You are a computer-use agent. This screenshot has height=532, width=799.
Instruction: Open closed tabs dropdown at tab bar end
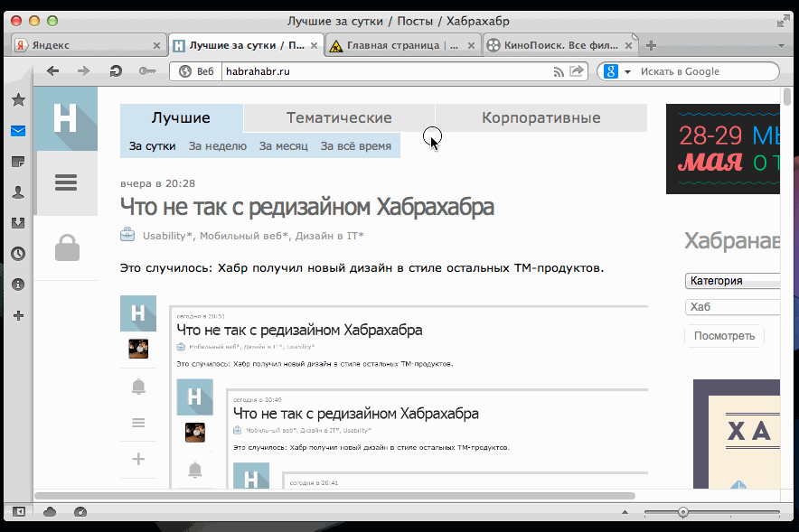click(781, 46)
